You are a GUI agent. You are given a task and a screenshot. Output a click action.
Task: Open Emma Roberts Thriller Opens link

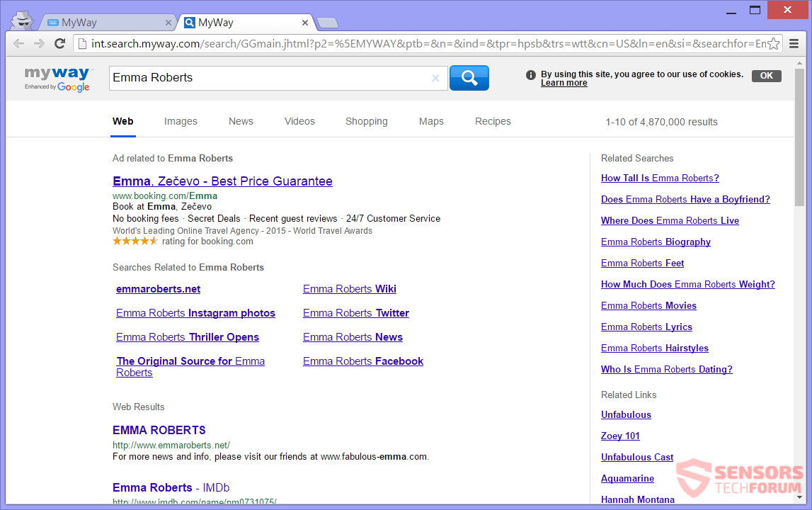[188, 337]
